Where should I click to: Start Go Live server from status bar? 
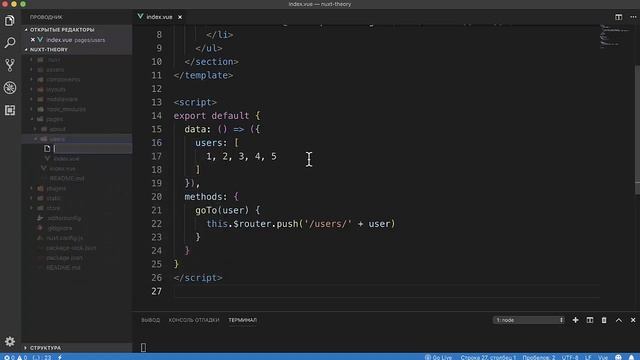pyautogui.click(x=438, y=357)
